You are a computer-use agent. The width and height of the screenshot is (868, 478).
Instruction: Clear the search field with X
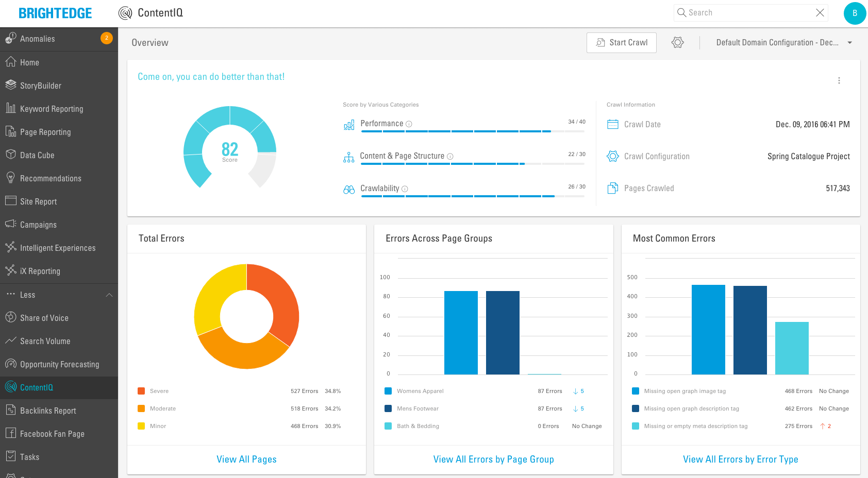click(820, 12)
